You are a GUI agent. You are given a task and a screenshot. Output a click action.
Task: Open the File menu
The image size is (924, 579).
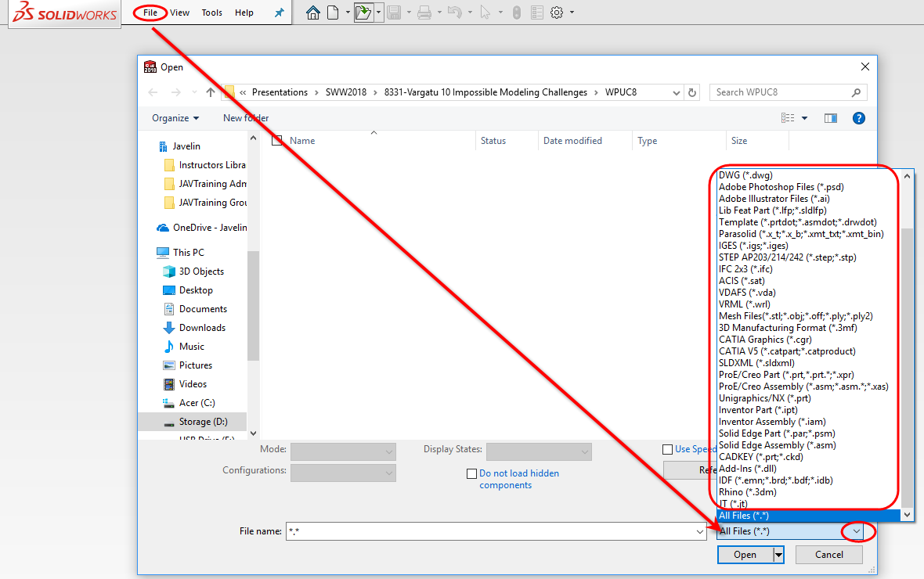coord(150,13)
